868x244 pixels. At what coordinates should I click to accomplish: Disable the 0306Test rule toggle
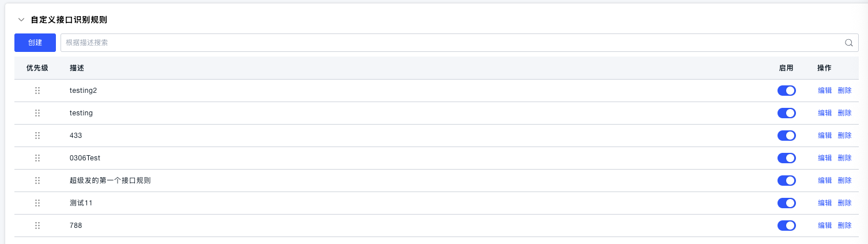click(786, 158)
